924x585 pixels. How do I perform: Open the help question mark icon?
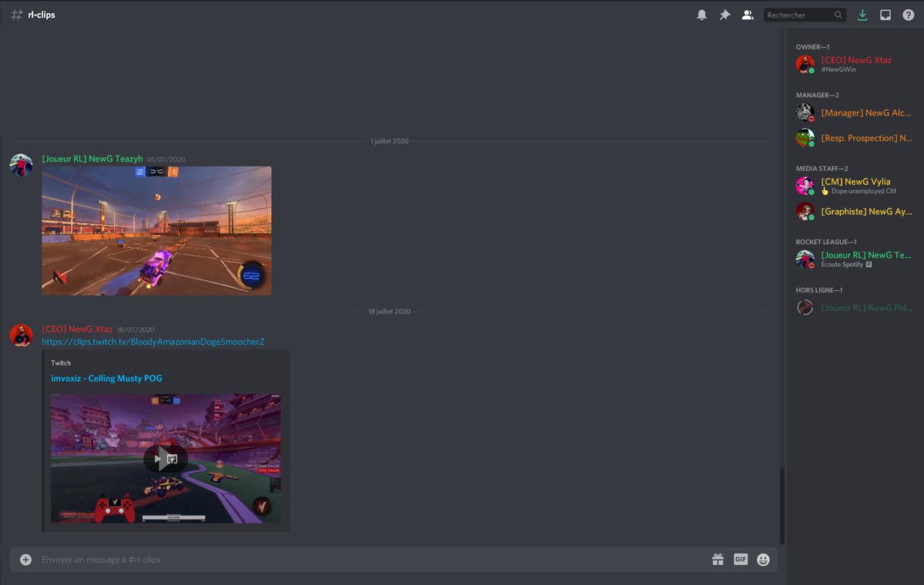pyautogui.click(x=909, y=15)
